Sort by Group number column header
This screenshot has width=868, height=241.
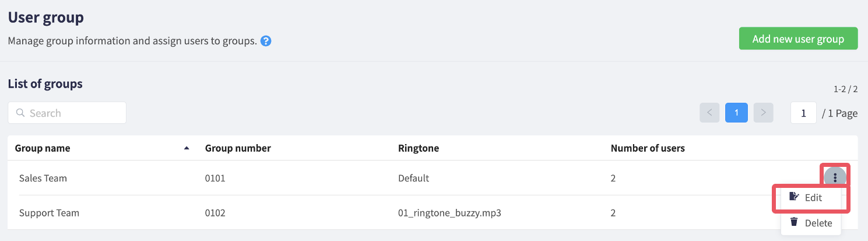click(238, 148)
